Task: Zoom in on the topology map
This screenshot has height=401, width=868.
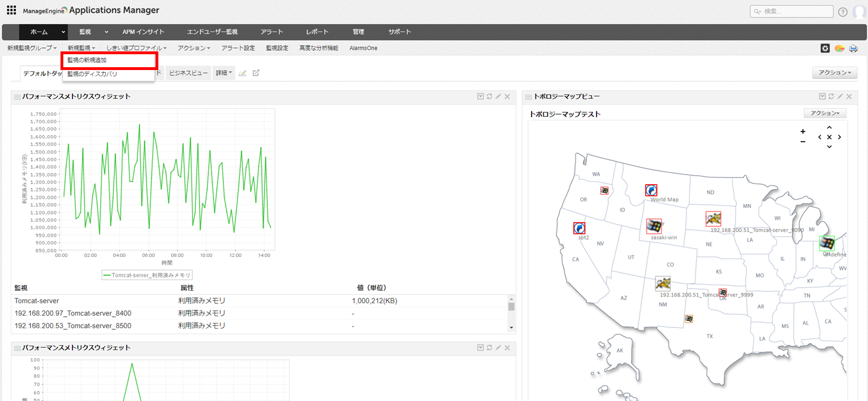Action: point(803,132)
